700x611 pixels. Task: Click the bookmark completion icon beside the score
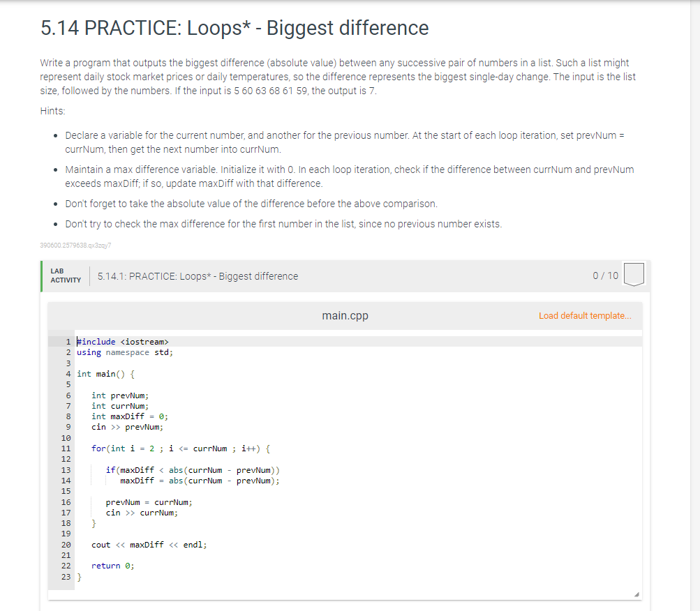point(633,275)
